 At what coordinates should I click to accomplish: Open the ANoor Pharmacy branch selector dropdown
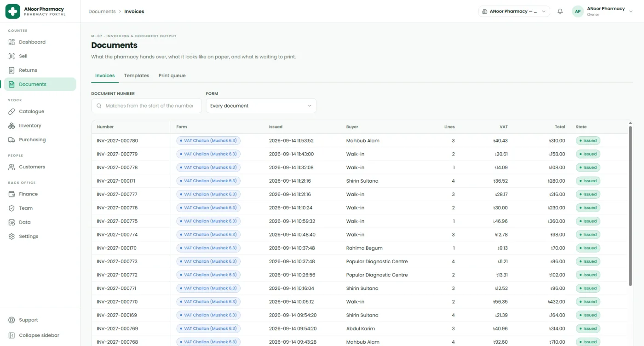[514, 12]
